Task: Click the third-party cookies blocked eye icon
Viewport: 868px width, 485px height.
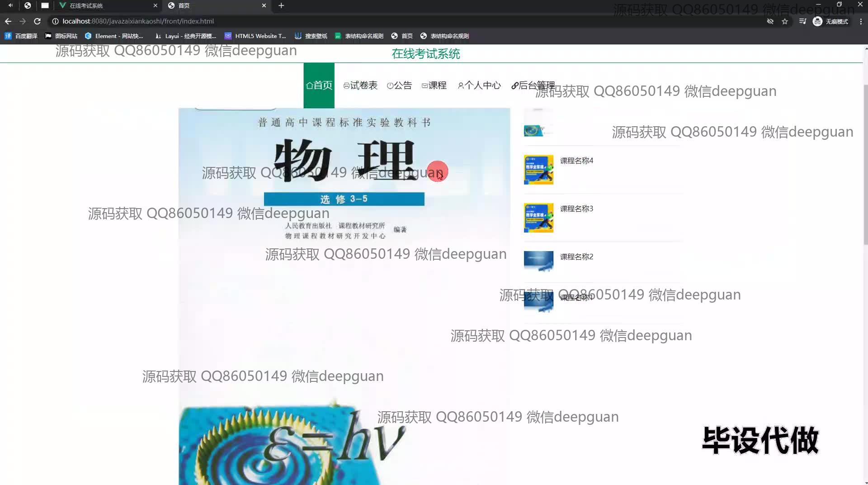Action: point(770,21)
